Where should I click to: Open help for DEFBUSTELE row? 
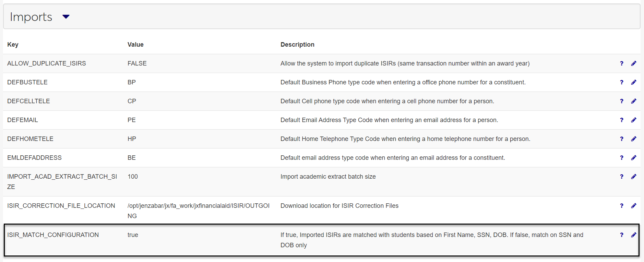621,82
